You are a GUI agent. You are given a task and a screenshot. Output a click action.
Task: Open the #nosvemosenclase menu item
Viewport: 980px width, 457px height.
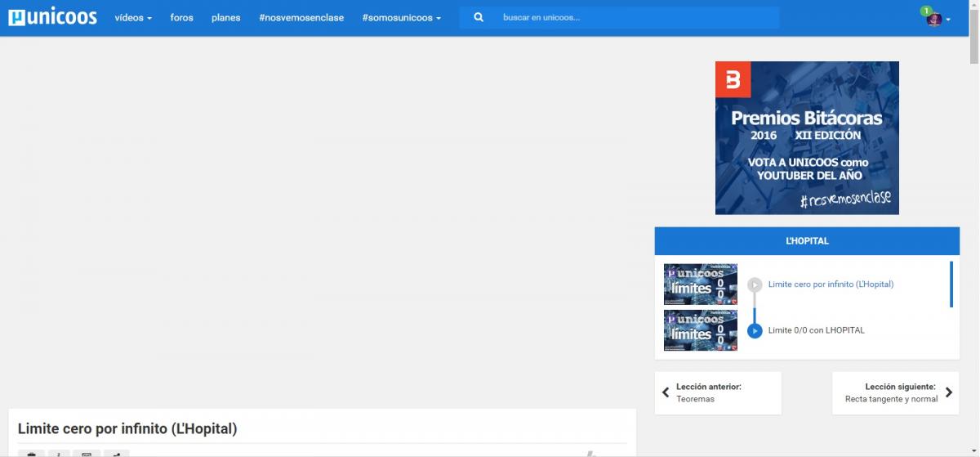click(x=301, y=17)
